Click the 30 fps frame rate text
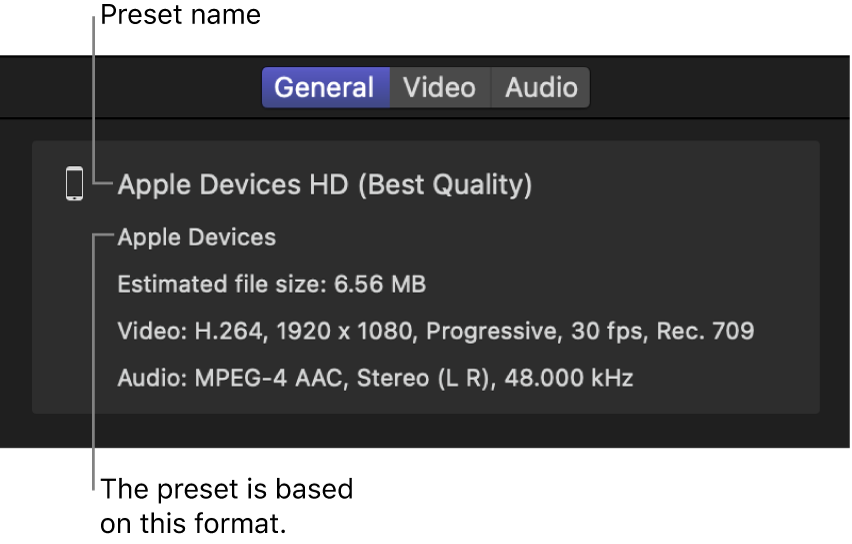The image size is (852, 544). pos(606,331)
